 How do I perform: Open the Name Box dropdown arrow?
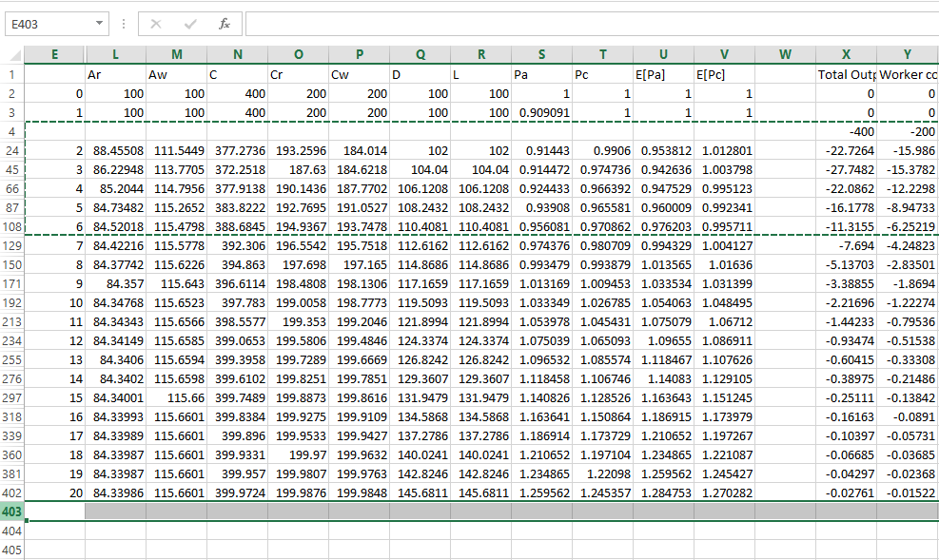pyautogui.click(x=99, y=24)
